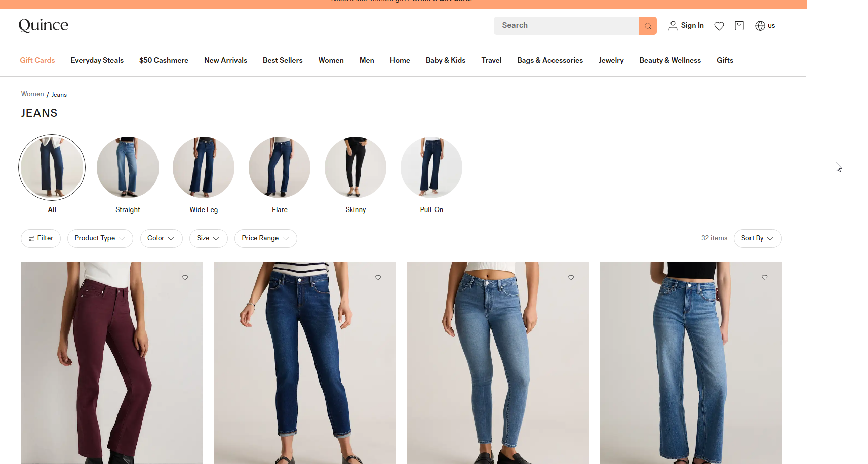Expand the Size filter dropdown
Image resolution: width=868 pixels, height=464 pixels.
coord(209,238)
